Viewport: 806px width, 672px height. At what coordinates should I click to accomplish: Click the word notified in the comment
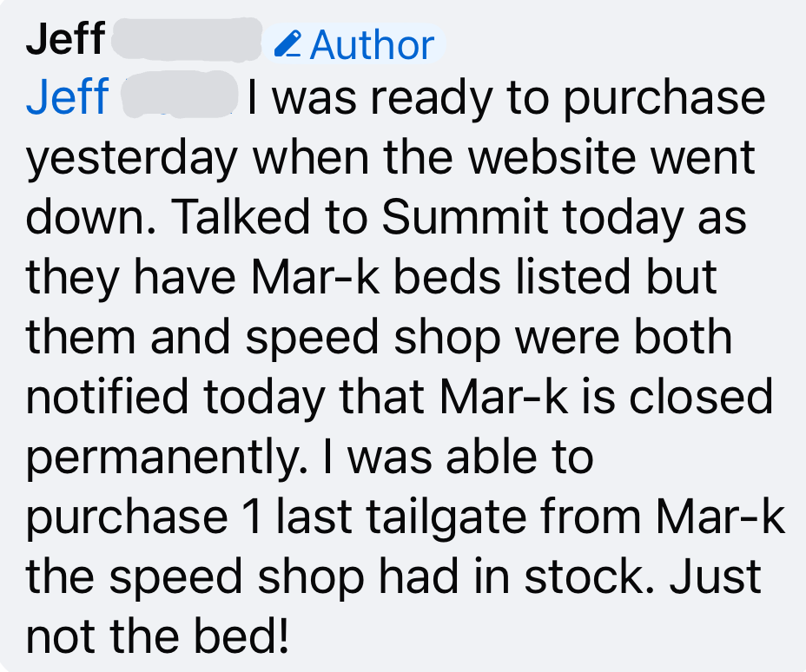click(107, 397)
